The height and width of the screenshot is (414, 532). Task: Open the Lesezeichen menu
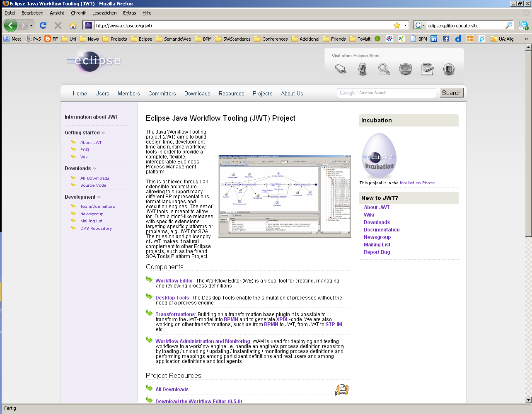tap(104, 13)
